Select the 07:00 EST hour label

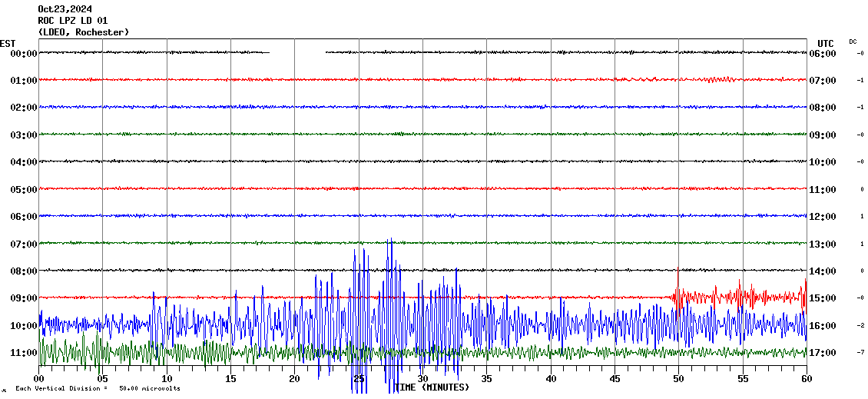click(x=23, y=244)
